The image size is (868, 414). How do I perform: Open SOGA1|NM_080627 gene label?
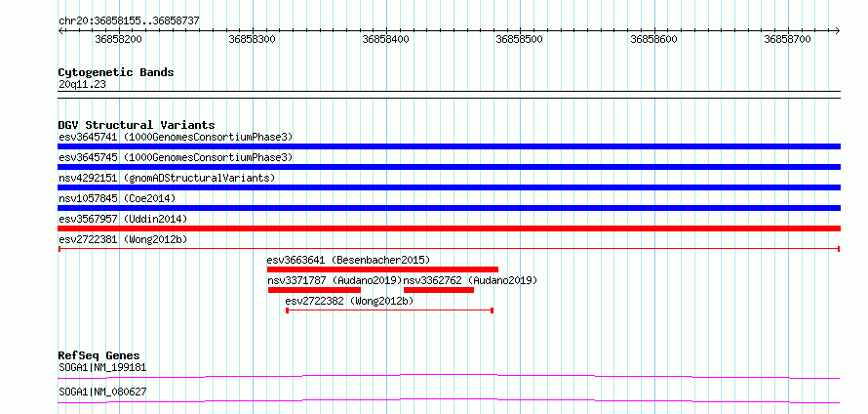102,392
